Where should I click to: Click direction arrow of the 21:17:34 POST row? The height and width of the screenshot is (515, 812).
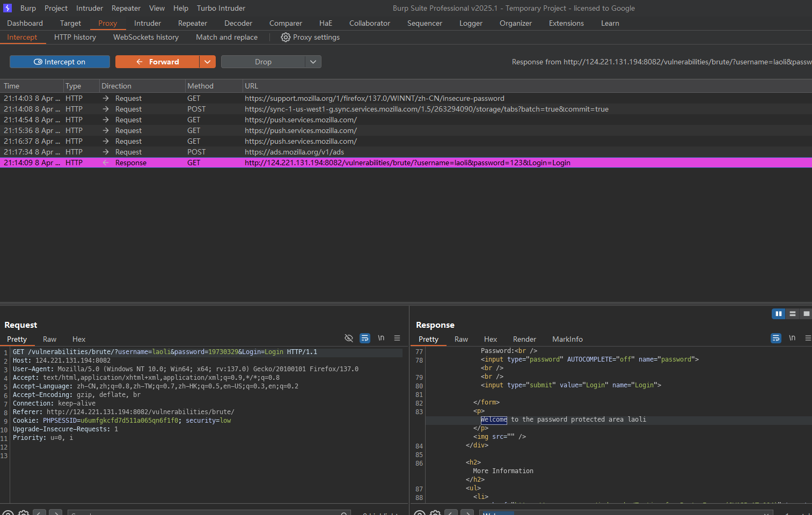106,152
